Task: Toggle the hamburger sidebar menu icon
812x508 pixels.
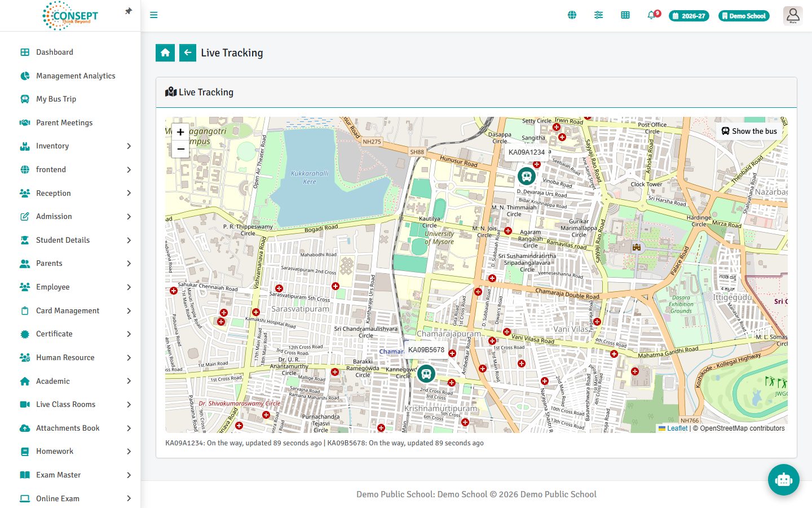Action: (x=153, y=15)
